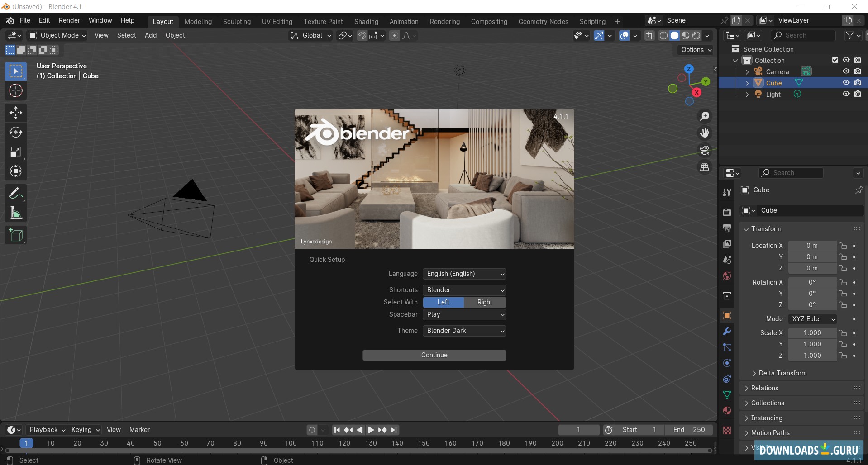Enable X-Ray toggle in the viewport header
Image resolution: width=868 pixels, height=465 pixels.
[x=649, y=35]
